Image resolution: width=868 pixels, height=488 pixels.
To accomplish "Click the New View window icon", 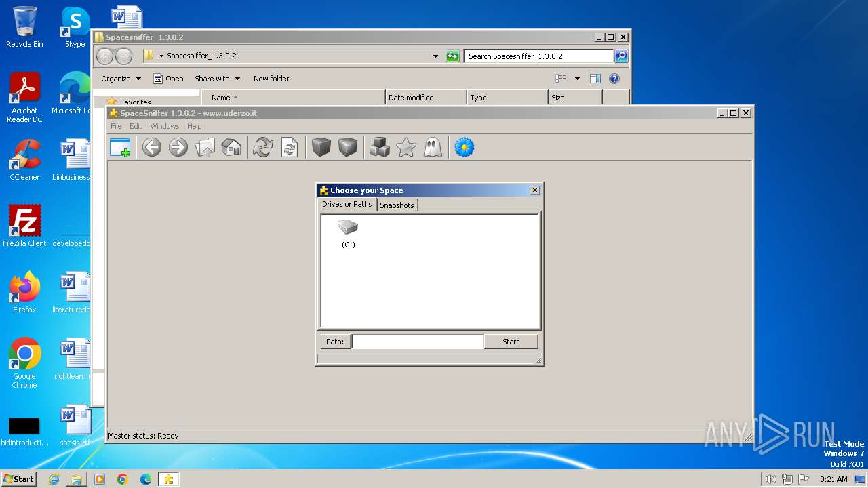I will coord(120,147).
